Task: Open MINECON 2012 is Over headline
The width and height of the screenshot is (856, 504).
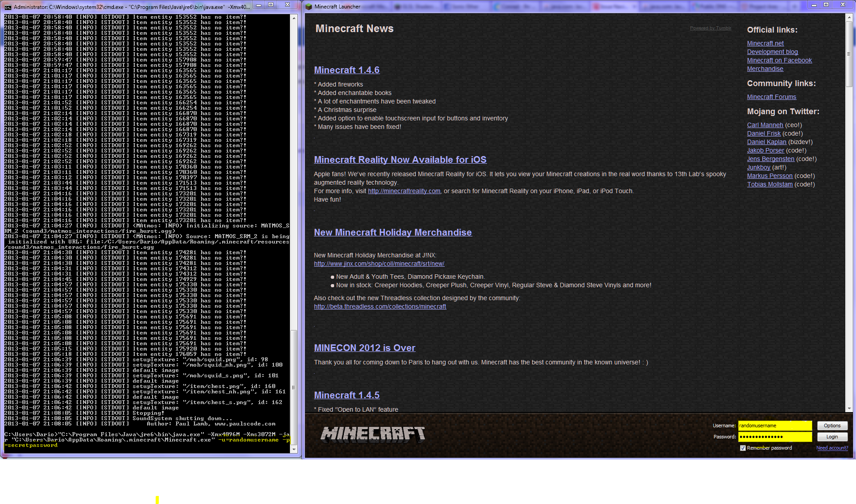Action: click(x=364, y=348)
